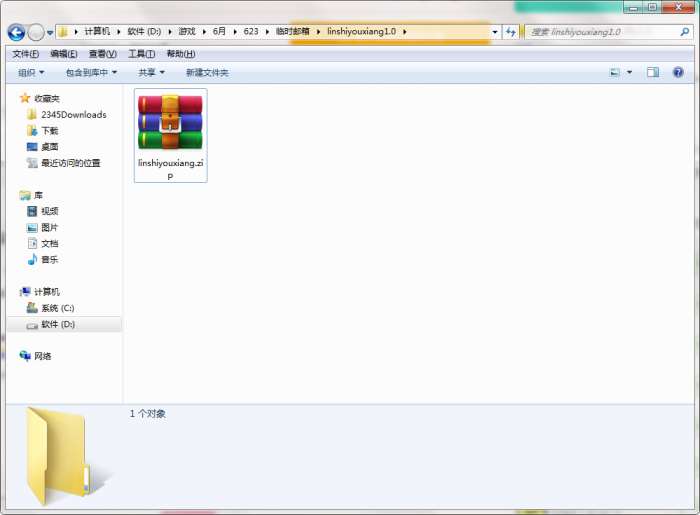The image size is (700, 515).
Task: Click the folder icon in the address bar
Action: click(x=63, y=32)
